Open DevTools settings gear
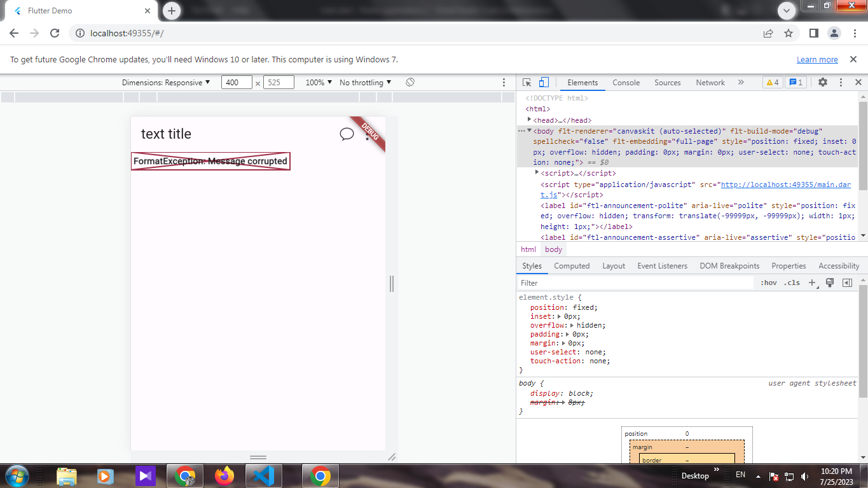The height and width of the screenshot is (488, 868). pos(823,83)
